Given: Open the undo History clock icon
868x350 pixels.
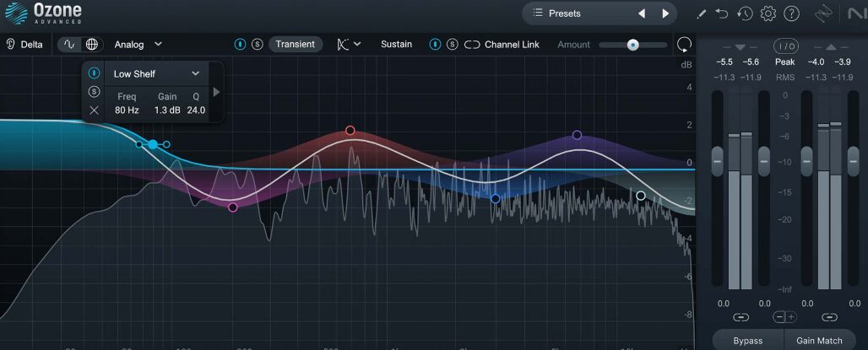Looking at the screenshot, I should pyautogui.click(x=745, y=13).
